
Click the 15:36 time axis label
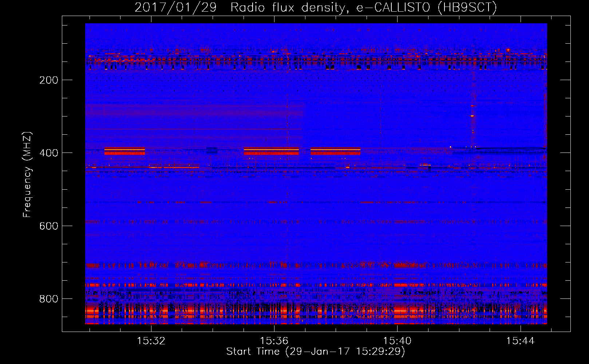(x=274, y=341)
